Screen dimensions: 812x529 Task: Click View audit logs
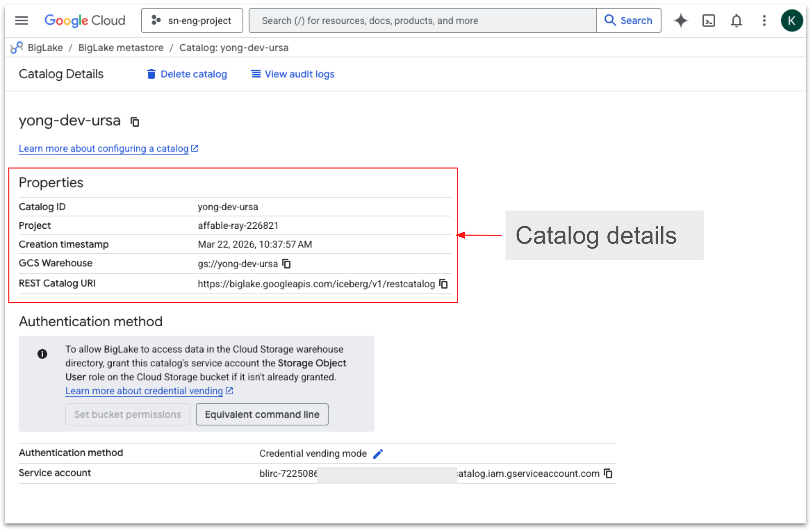(x=293, y=74)
